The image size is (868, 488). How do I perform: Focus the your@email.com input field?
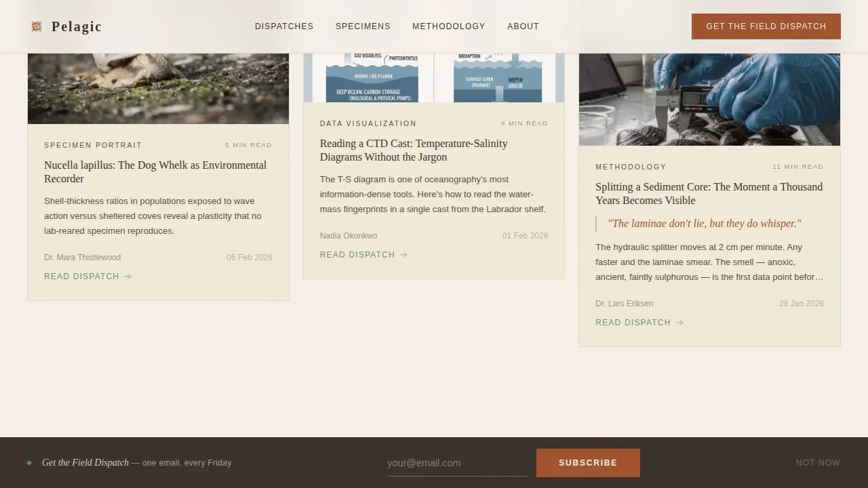tap(457, 463)
